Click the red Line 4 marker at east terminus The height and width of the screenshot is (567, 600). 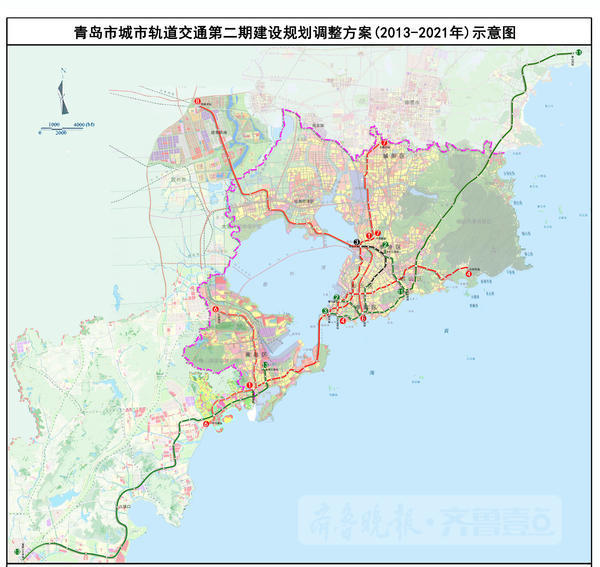[x=468, y=274]
